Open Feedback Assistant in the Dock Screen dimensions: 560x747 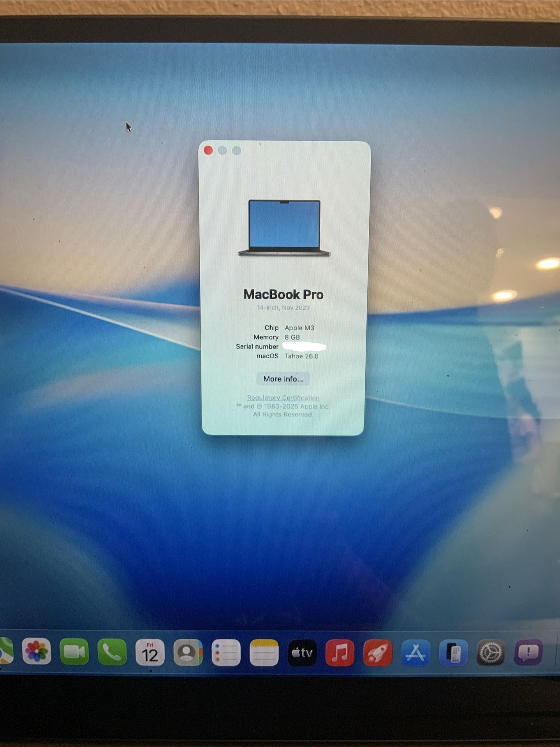pyautogui.click(x=528, y=652)
